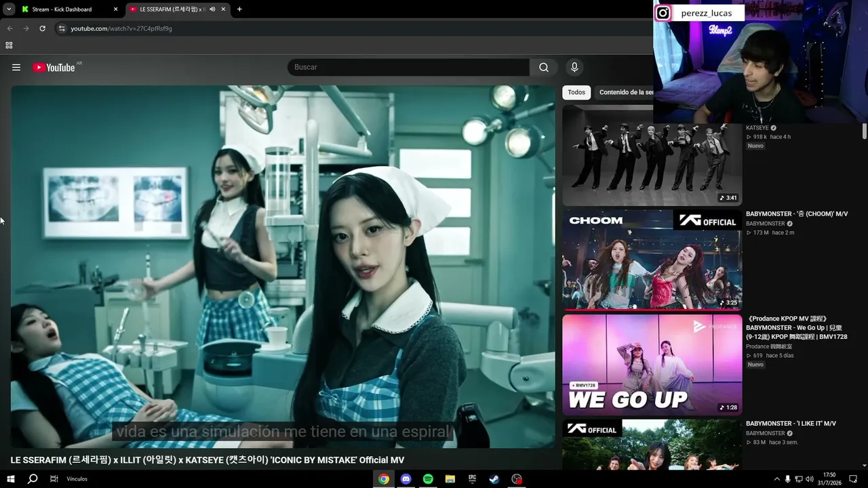Expand the system tray hidden icons chevron
868x488 pixels.
point(776,479)
